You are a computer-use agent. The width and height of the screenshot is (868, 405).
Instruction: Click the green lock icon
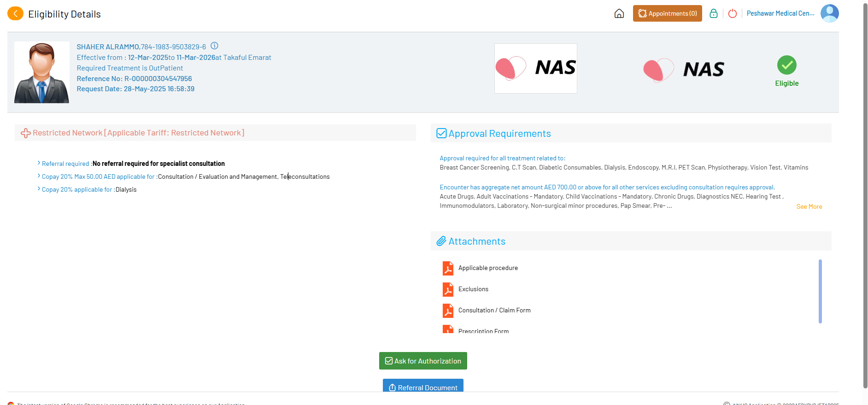tap(714, 13)
